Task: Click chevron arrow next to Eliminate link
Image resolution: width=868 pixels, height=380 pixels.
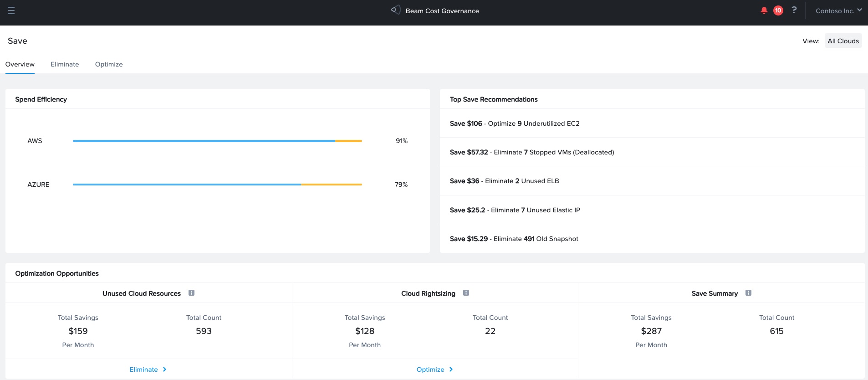Action: [x=165, y=370]
